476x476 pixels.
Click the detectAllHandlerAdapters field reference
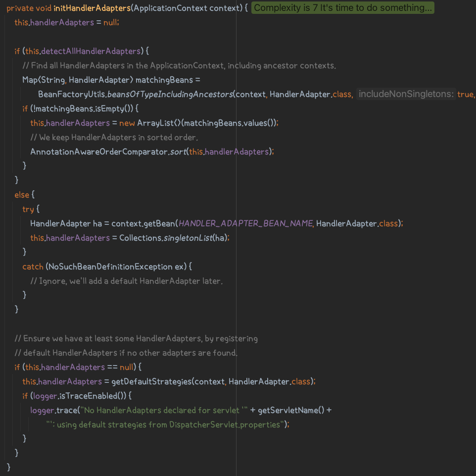coord(91,51)
